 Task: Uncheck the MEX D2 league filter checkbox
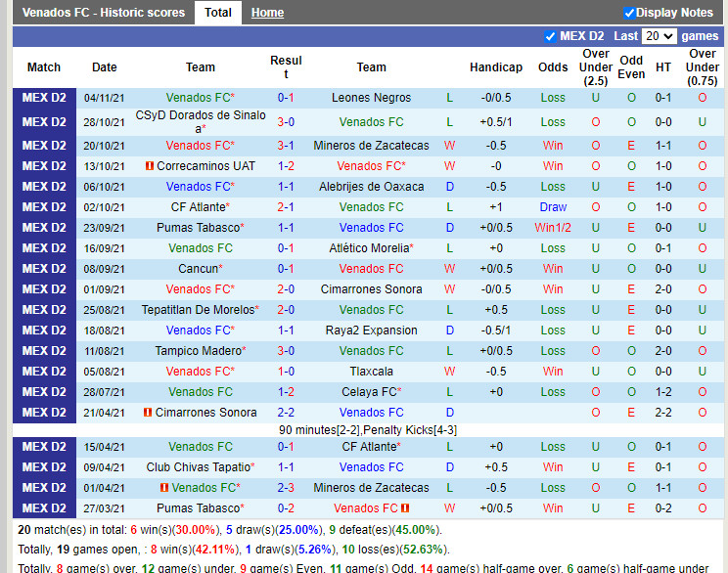550,36
